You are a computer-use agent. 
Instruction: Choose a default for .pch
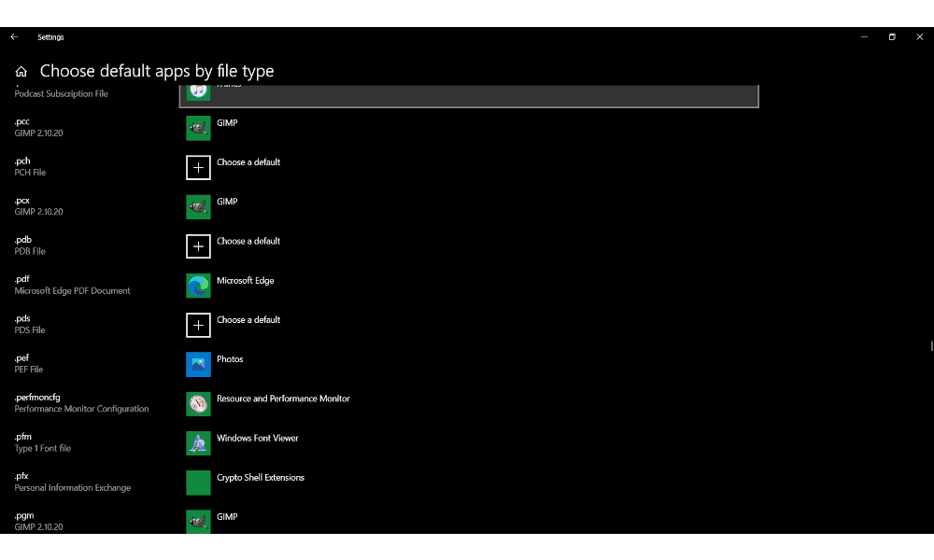pos(248,161)
